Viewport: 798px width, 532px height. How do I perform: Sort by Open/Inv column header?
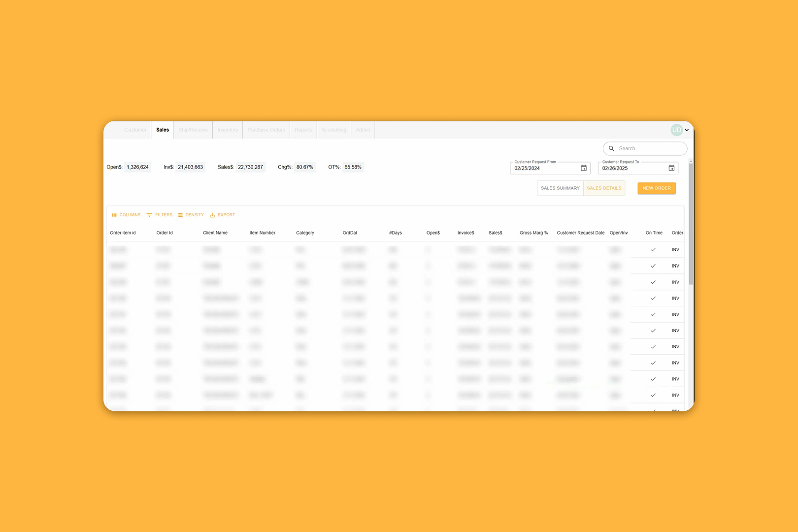(619, 233)
